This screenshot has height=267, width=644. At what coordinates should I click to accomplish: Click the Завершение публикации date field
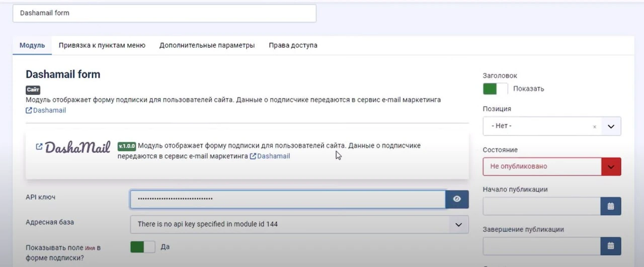542,246
